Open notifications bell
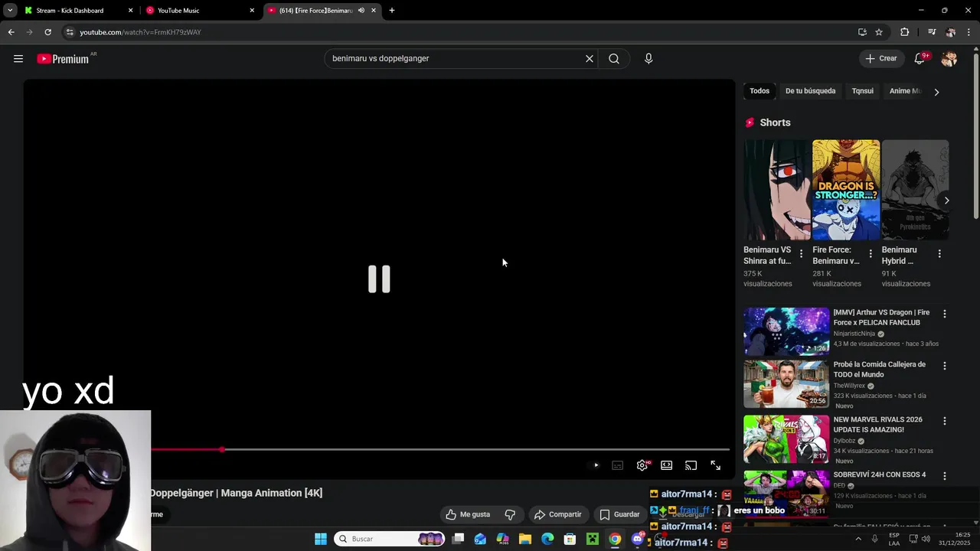The image size is (980, 551). 920,59
